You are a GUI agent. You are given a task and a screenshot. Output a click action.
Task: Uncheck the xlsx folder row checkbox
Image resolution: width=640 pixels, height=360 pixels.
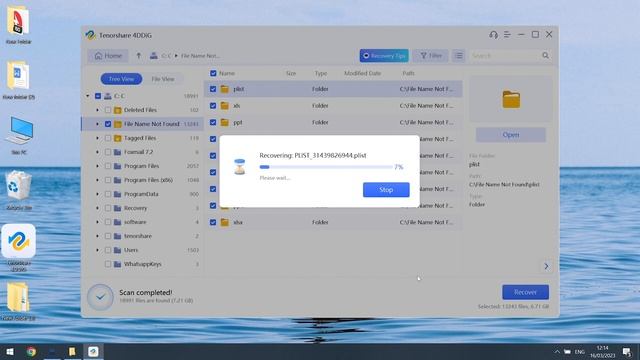click(x=213, y=222)
